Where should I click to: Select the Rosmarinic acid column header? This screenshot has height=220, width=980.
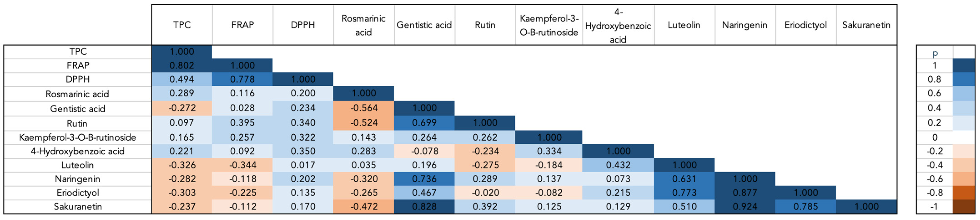click(363, 25)
